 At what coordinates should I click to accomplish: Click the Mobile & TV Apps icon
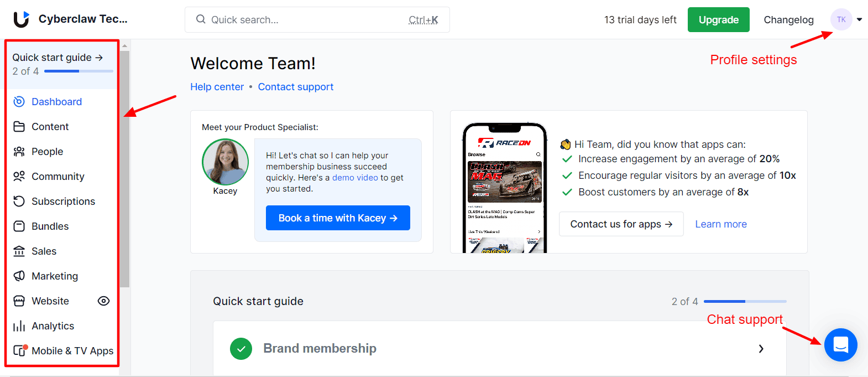pyautogui.click(x=20, y=350)
